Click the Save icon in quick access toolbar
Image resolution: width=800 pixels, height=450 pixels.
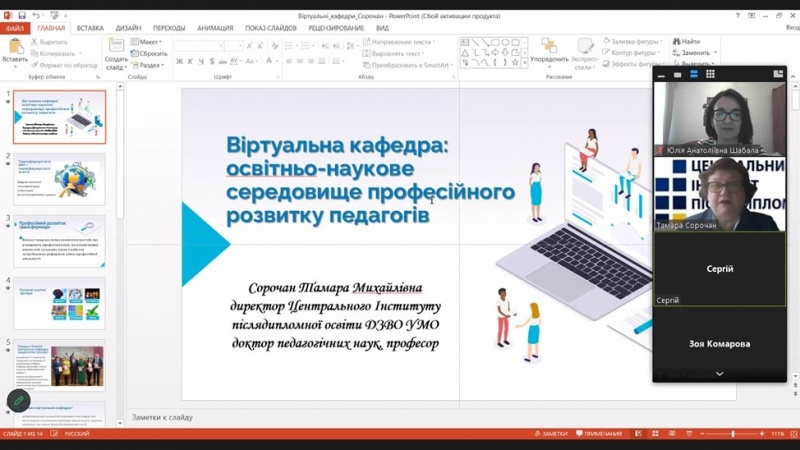point(21,16)
